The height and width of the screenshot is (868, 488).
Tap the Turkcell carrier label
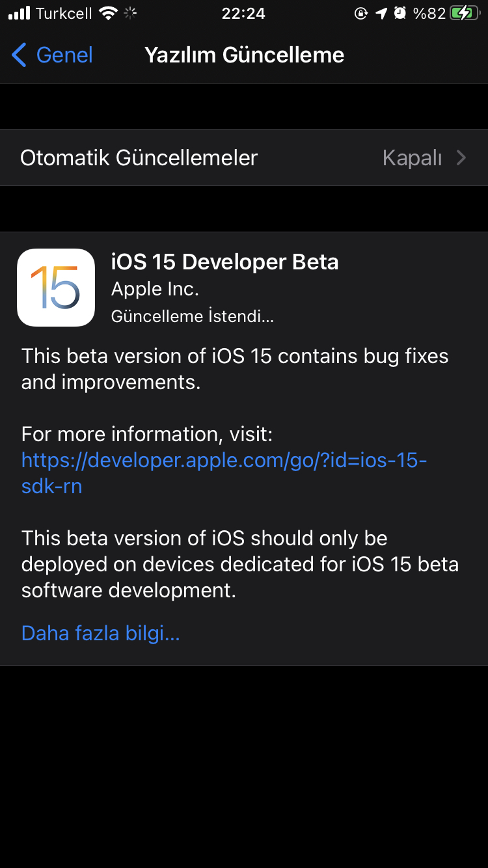[x=64, y=13]
